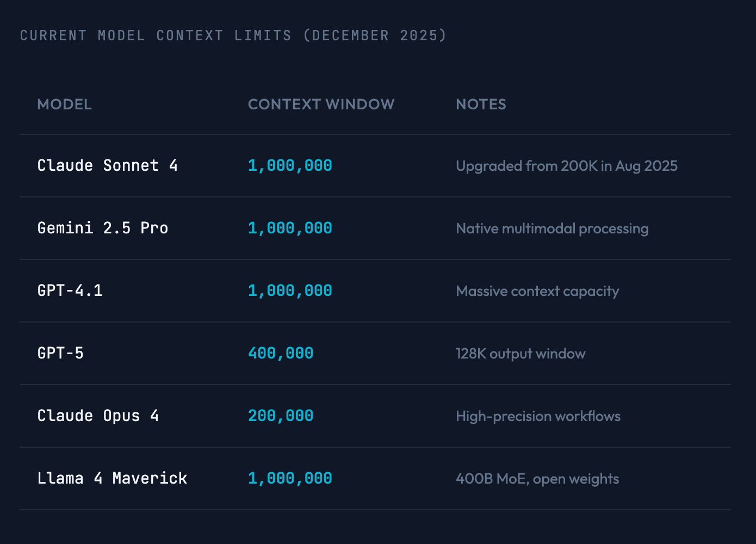This screenshot has height=544, width=756.
Task: Click the 'Native multimodal processing' note
Action: pyautogui.click(x=552, y=228)
